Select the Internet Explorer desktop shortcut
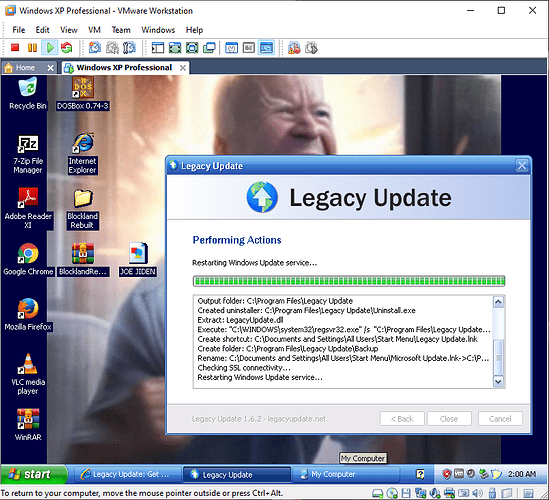The height and width of the screenshot is (500, 549). pos(83,153)
